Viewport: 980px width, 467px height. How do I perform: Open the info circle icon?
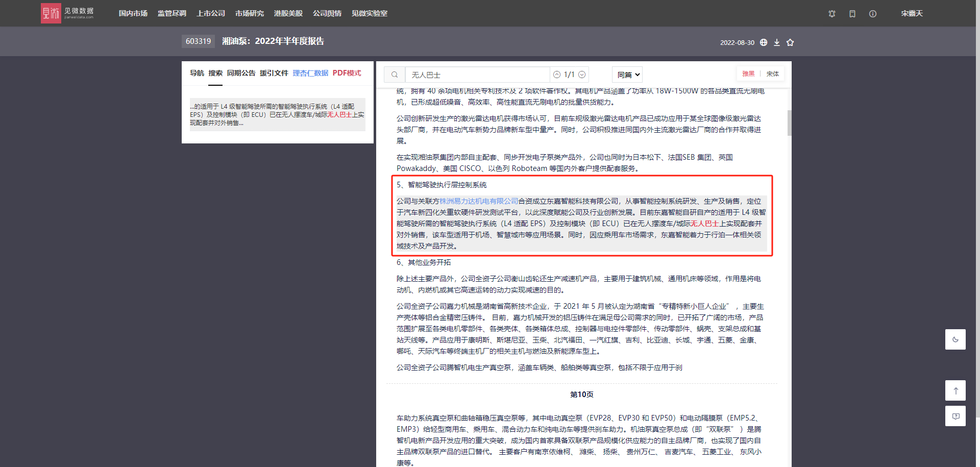click(x=873, y=14)
